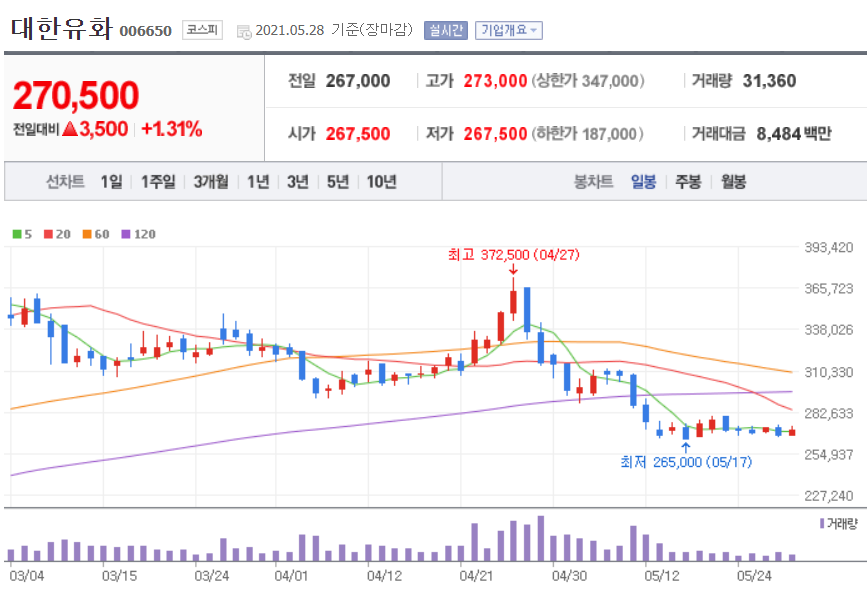867x600 pixels.
Task: Click the 05/24 date axis label
Action: (754, 576)
